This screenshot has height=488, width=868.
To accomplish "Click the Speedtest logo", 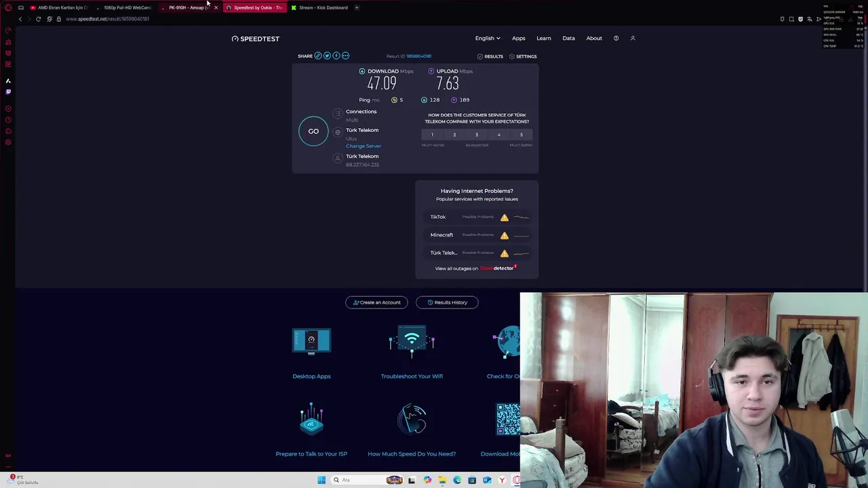I will pyautogui.click(x=255, y=39).
